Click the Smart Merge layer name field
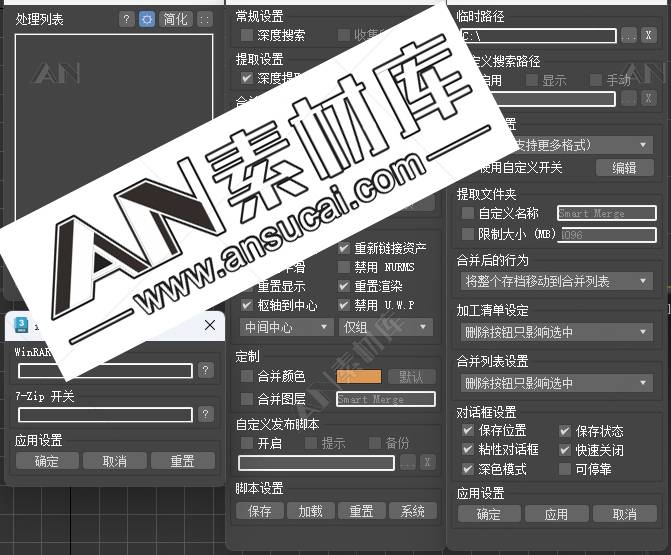The image size is (671, 555). 386,399
